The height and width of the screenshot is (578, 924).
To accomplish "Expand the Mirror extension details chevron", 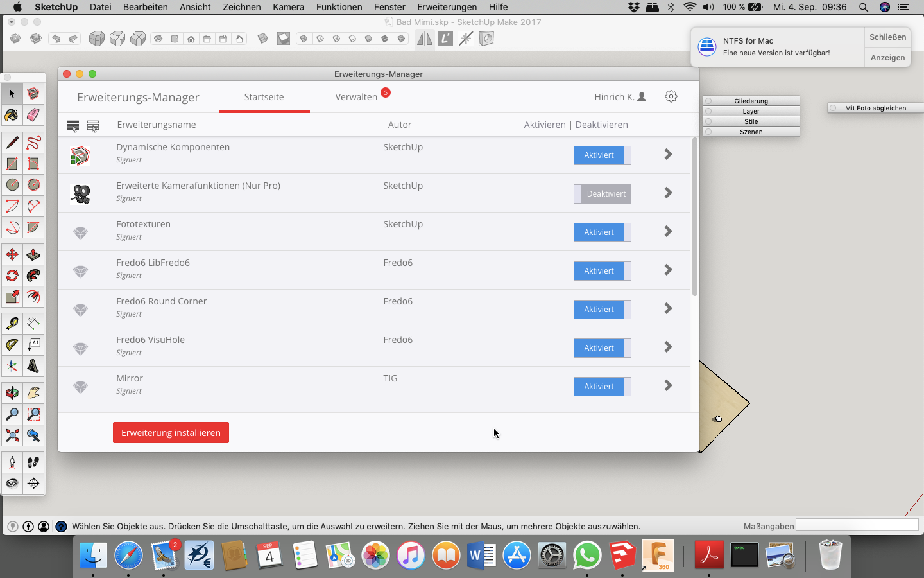I will point(668,385).
